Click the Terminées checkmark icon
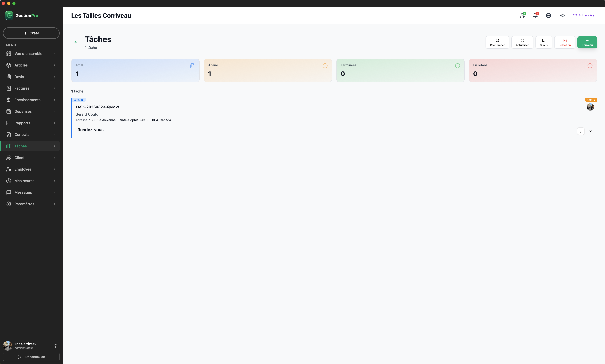605x364 pixels. point(457,65)
